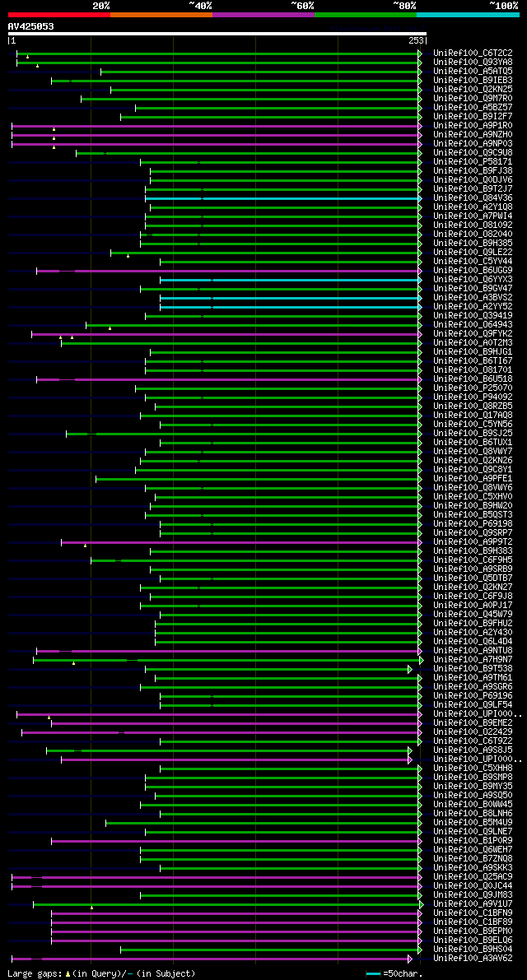Click the UniRef100_A9NTU8 label
The width and height of the screenshot is (527, 980).
[473, 651]
